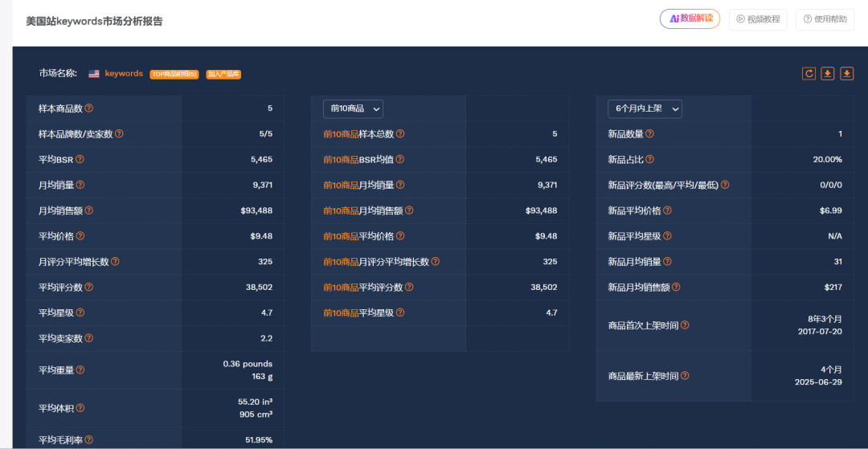The height and width of the screenshot is (449, 868).
Task: Click the first download icon beside refresh
Action: 828,74
